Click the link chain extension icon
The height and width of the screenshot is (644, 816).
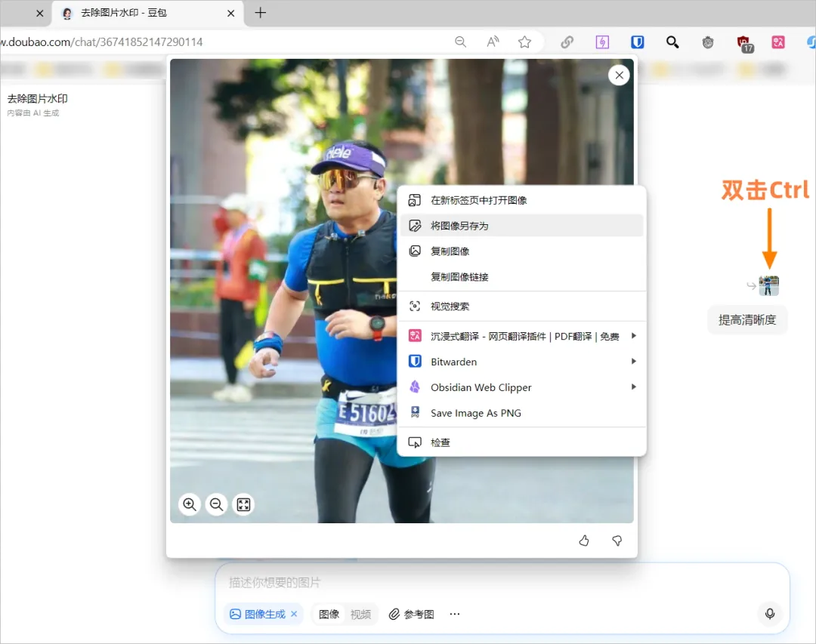567,42
